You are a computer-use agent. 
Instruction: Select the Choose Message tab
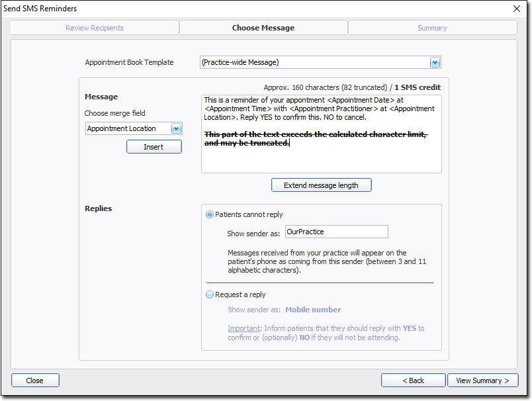[263, 28]
